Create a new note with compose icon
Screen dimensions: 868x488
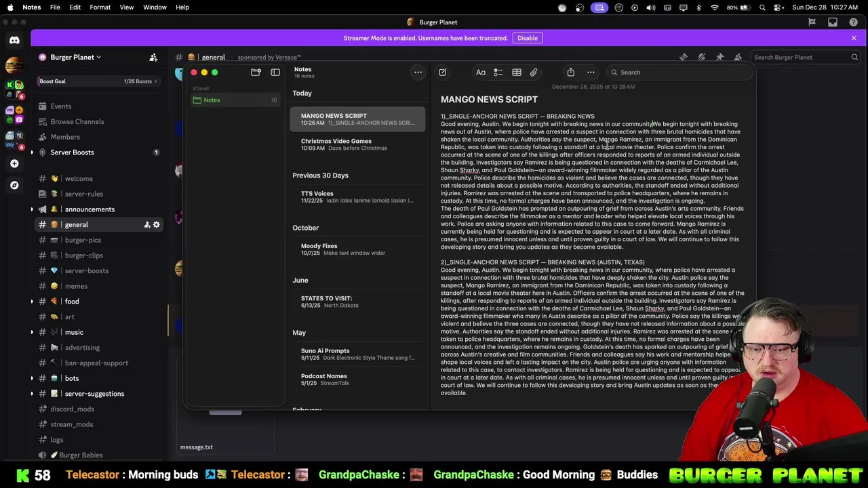click(442, 73)
